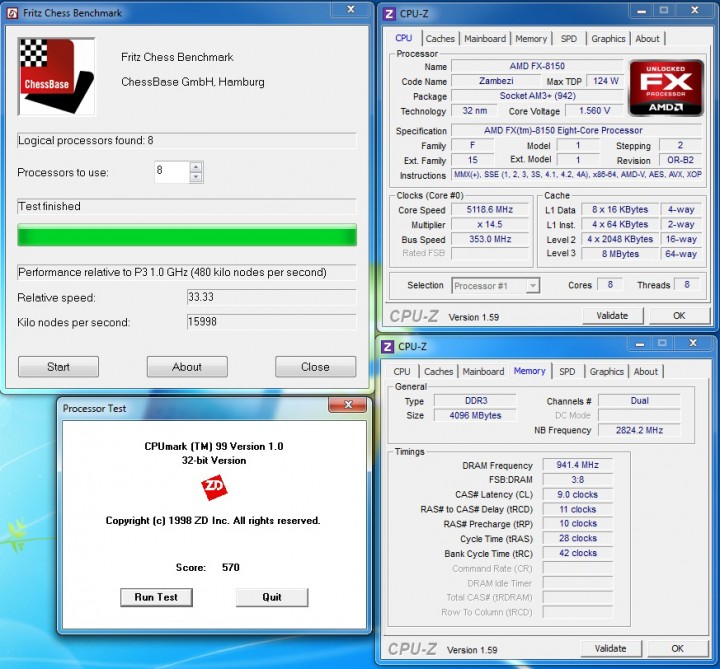Open SPD tab in lower CPU-Z window
This screenshot has width=720, height=669.
click(567, 371)
